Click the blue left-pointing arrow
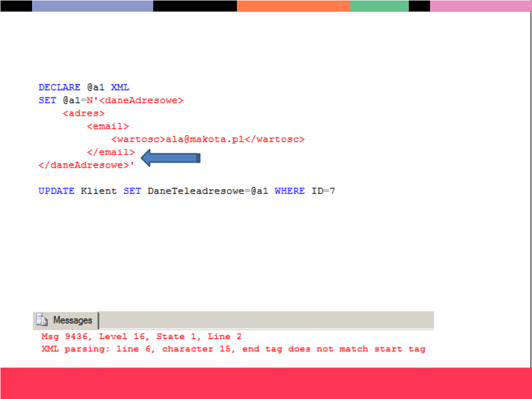The width and height of the screenshot is (532, 399). 170,158
